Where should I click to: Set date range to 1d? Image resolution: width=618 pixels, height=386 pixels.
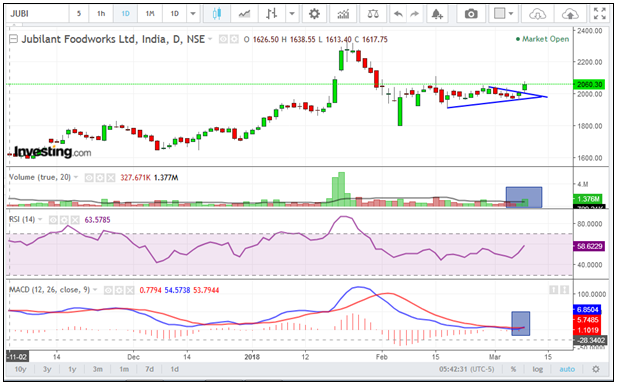(175, 369)
